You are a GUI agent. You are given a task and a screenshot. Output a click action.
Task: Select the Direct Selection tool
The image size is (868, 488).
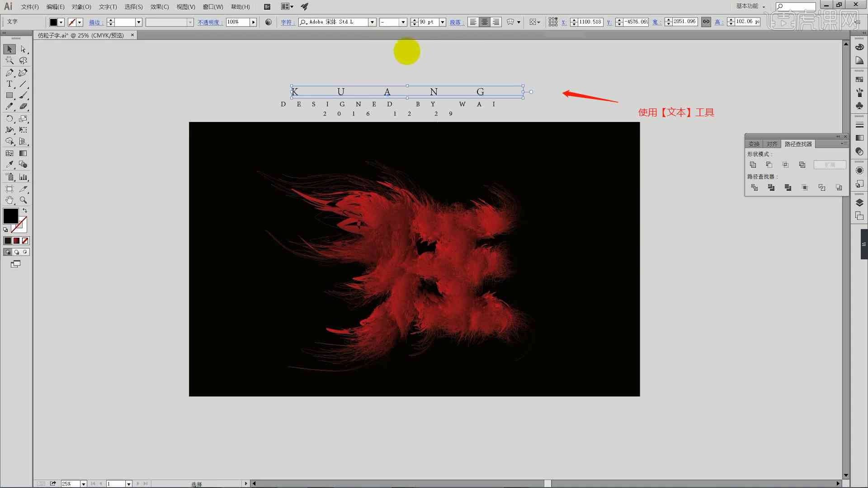pos(23,49)
